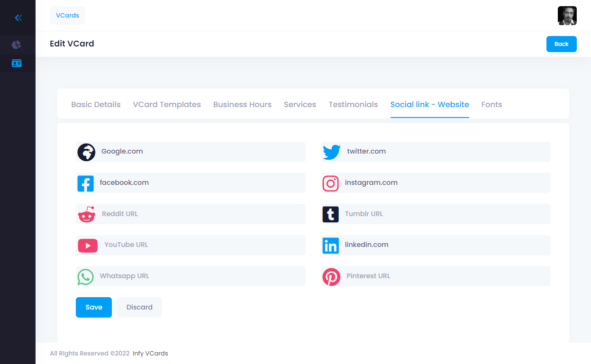
Task: Click the Facebook logo icon
Action: pyautogui.click(x=86, y=183)
